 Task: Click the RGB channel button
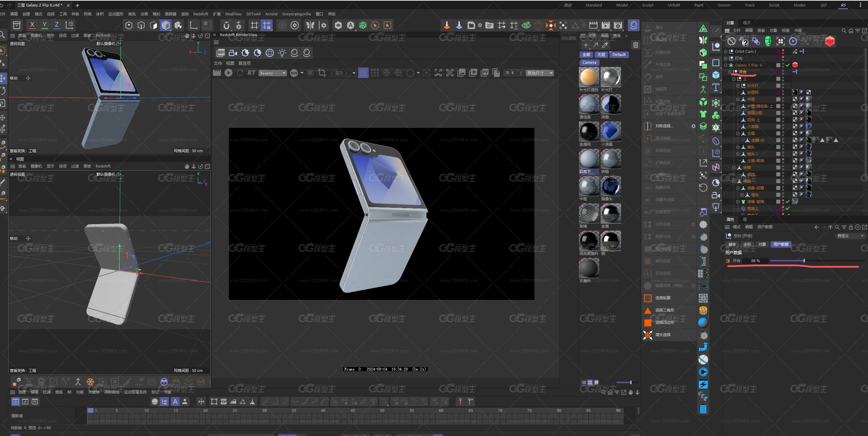(294, 73)
